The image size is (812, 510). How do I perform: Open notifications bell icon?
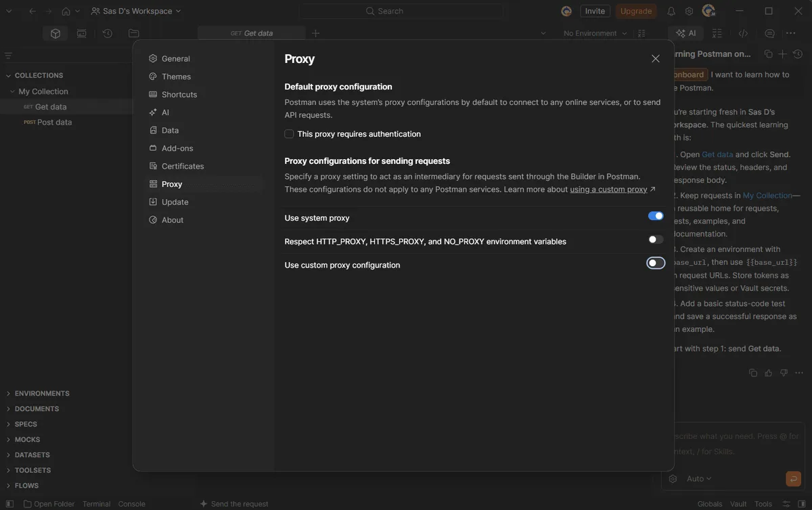671,11
